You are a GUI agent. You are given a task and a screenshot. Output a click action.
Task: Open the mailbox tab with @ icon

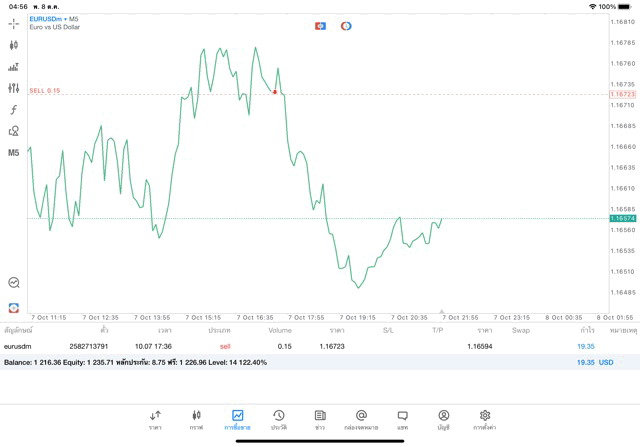[x=361, y=419]
